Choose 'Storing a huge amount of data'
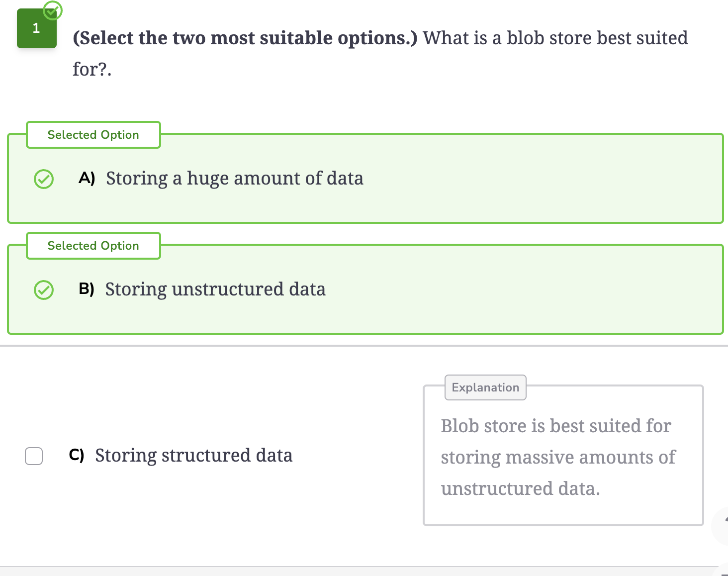 [x=235, y=179]
